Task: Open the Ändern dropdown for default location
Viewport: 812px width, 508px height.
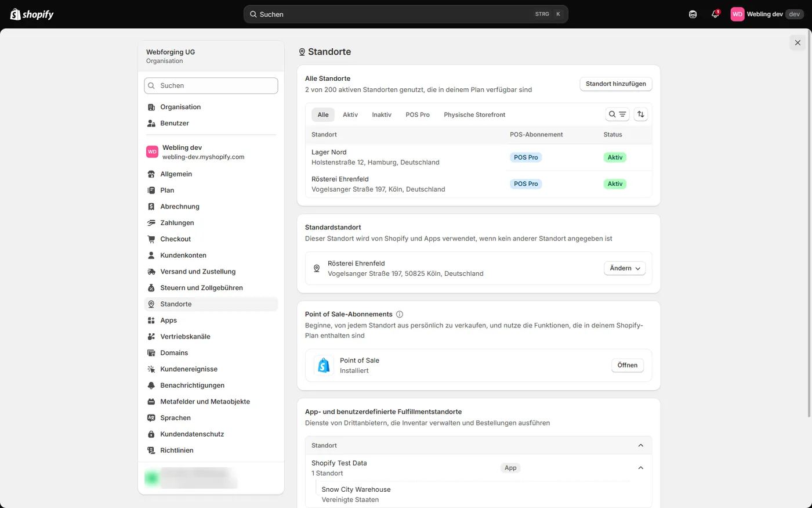Action: 625,268
